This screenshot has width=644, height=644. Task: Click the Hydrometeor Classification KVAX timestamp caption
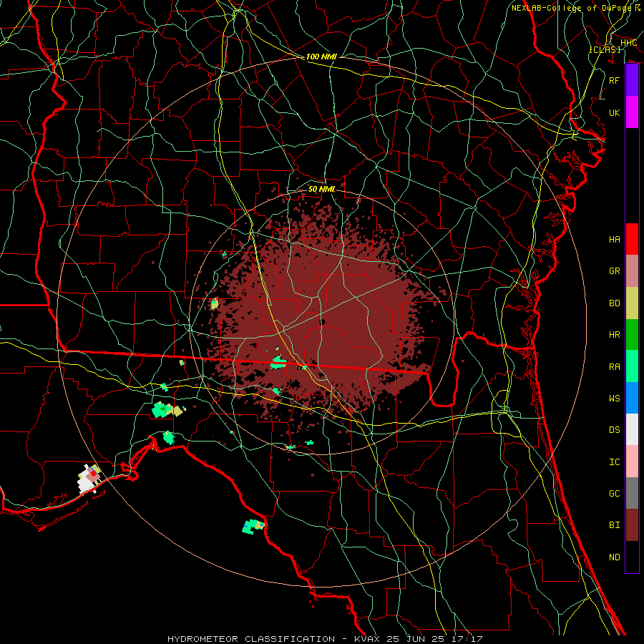(x=325, y=639)
